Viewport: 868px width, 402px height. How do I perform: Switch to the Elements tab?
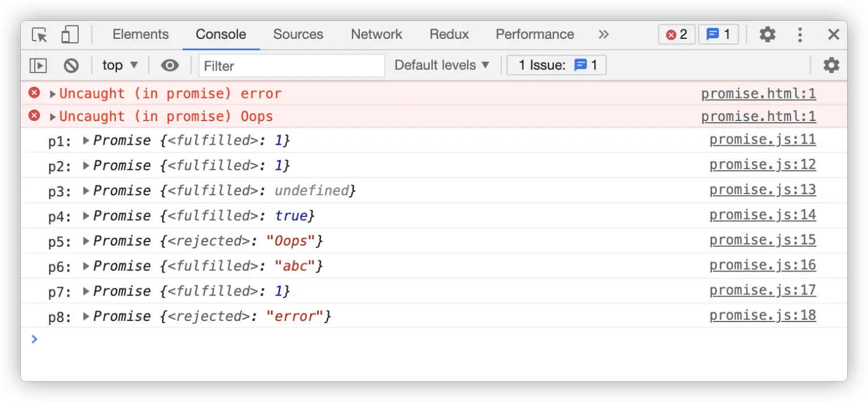click(x=141, y=35)
